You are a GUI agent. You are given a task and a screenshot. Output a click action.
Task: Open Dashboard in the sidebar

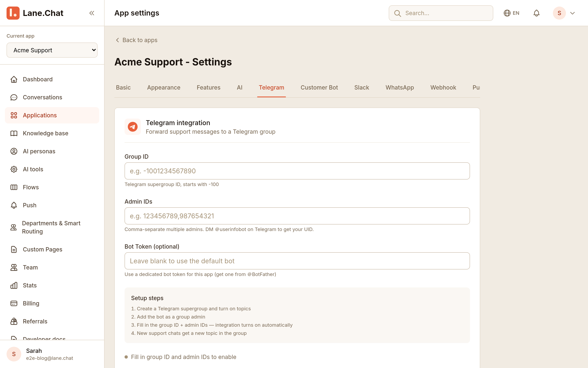(52, 79)
